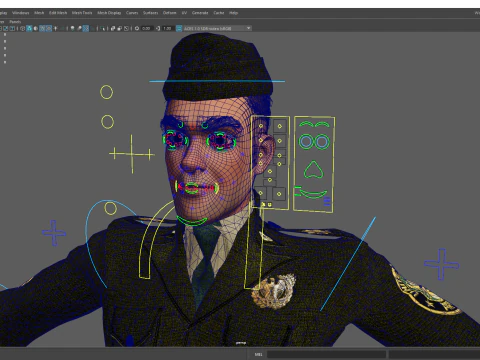Select the right blue eye circle in face panel
Viewport: 480px width, 360px height.
point(322,142)
